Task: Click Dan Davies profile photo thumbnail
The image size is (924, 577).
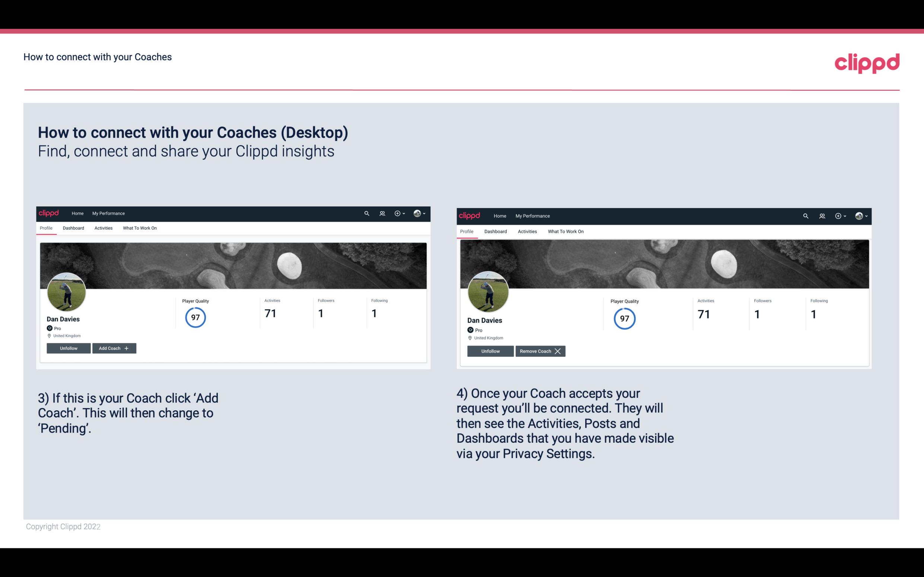Action: 67,291
